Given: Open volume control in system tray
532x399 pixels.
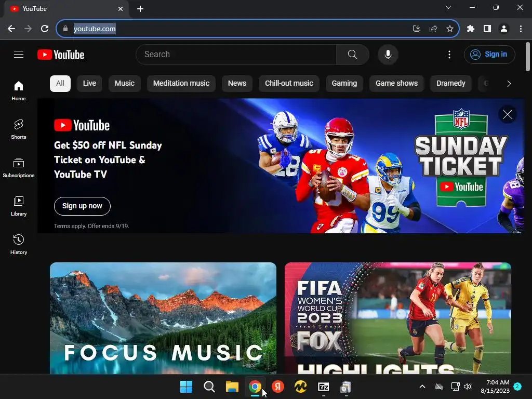Looking at the screenshot, I should (468, 387).
